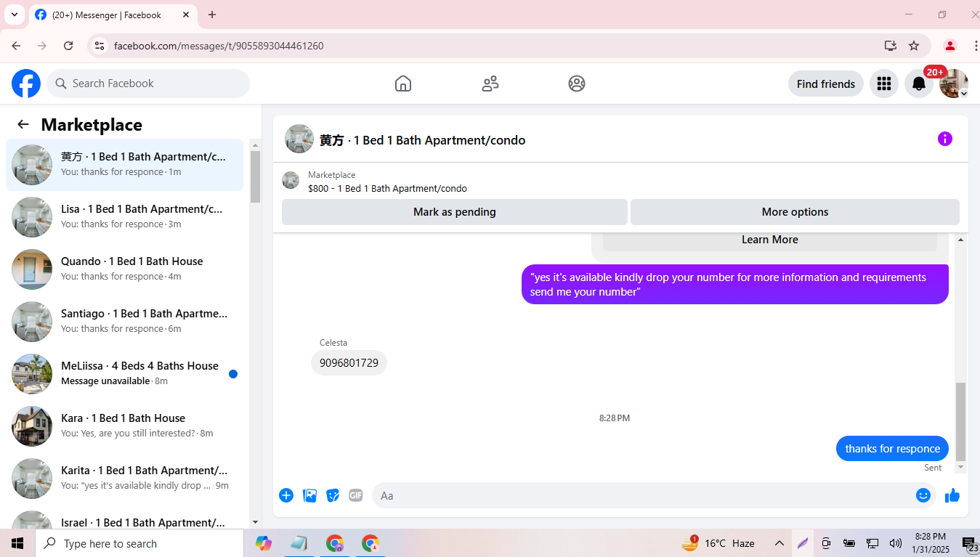This screenshot has width=980, height=557.
Task: Open the Windows notification center
Action: 970,543
